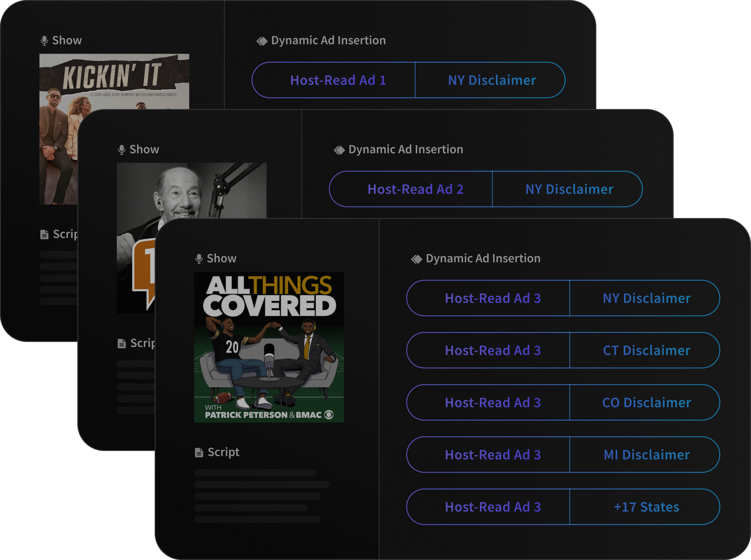Click the diamond icon beside Dynamic Ad Insertion on the Kickin' It card

(262, 41)
